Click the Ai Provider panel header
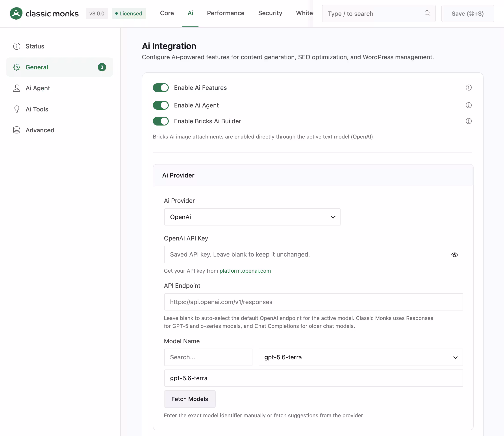This screenshot has height=436, width=504. (x=313, y=175)
